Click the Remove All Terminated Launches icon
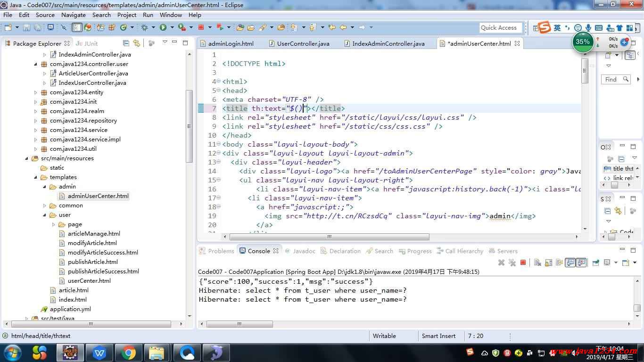 (x=512, y=263)
